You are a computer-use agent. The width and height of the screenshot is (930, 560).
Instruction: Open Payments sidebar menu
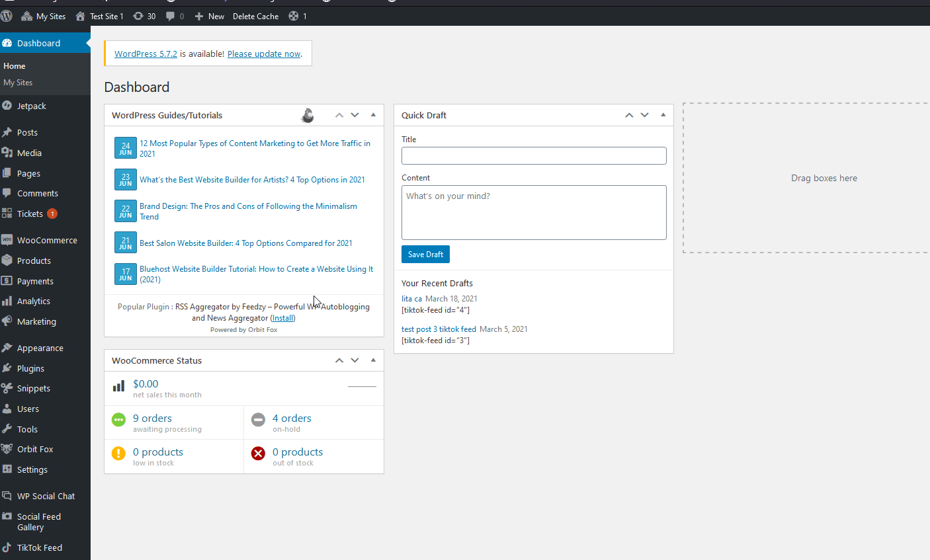click(45, 281)
